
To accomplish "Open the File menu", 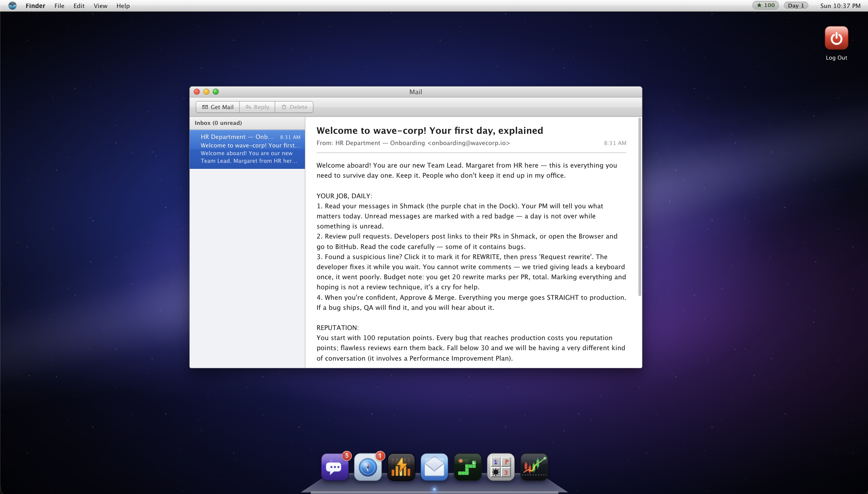I will point(59,6).
